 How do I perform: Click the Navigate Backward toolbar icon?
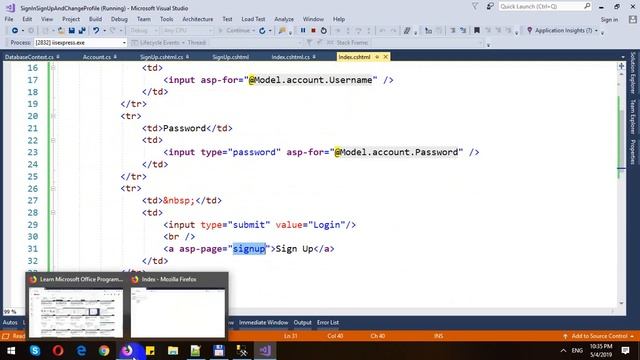pos(15,31)
